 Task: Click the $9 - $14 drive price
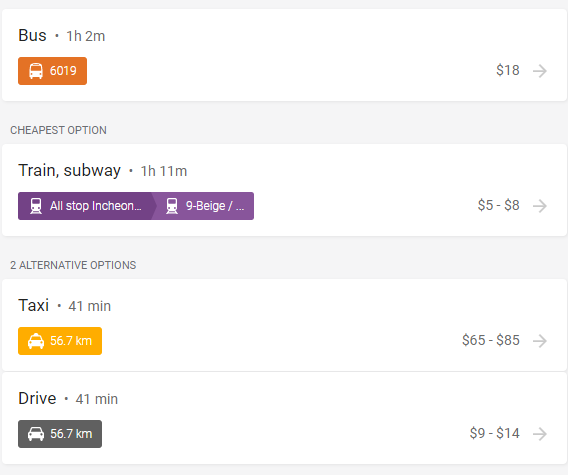[x=494, y=433]
